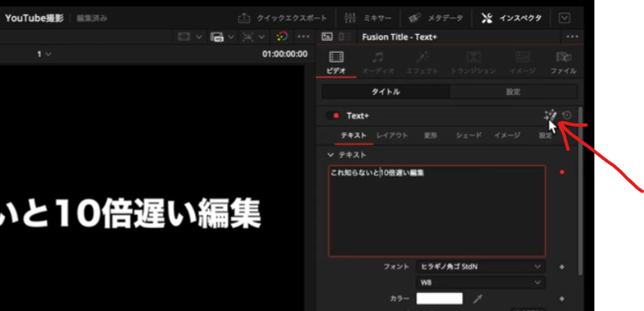Viewport: 644px width, 311px height.
Task: Open the ミキサー (Mixer) panel
Action: 368,18
